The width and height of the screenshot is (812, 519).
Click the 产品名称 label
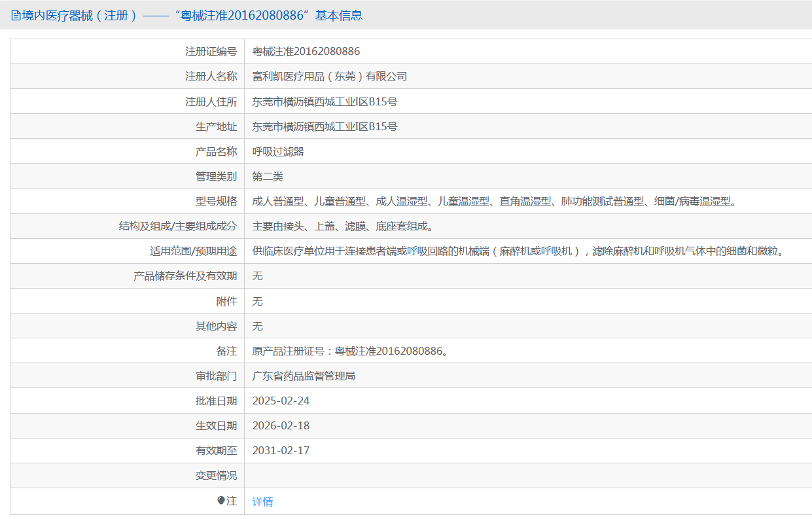(216, 151)
